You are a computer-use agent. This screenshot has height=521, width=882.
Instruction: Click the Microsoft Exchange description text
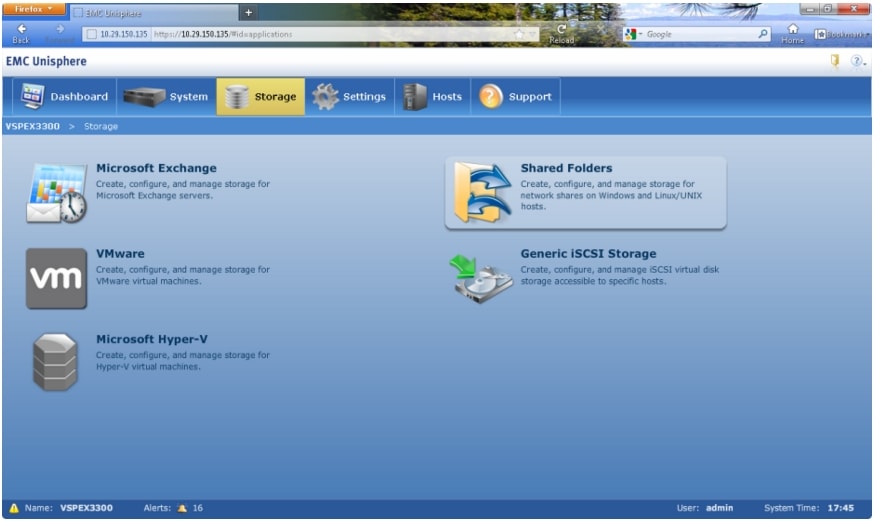point(183,190)
